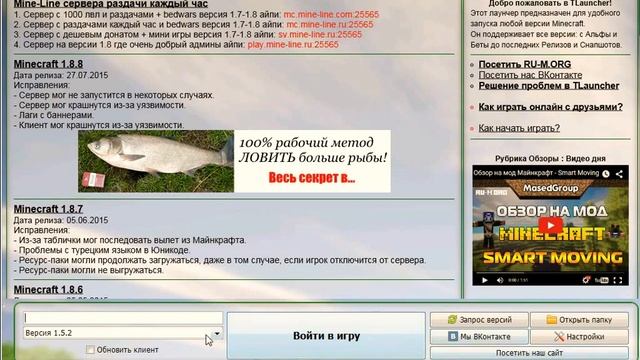
Task: Expand the Версия 1.5.2 dropdown
Action: coord(217,333)
